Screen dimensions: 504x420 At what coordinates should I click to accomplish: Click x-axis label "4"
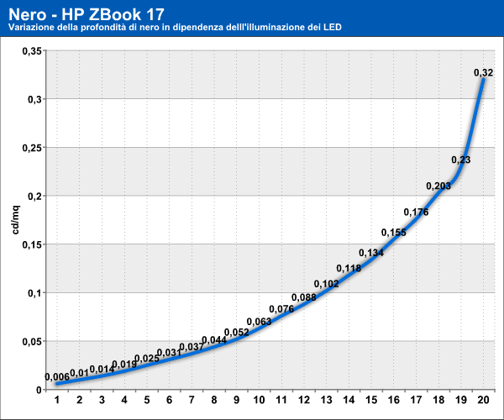(124, 400)
